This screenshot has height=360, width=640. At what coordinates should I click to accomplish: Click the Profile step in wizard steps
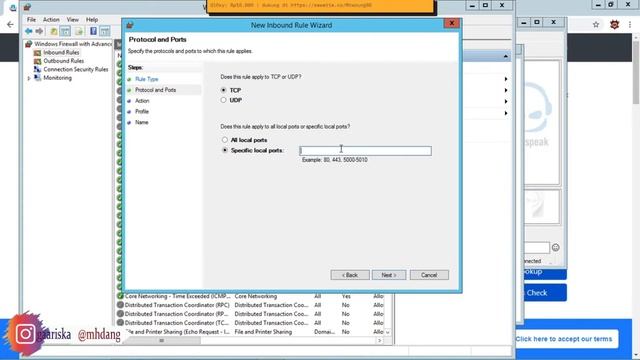tap(142, 111)
